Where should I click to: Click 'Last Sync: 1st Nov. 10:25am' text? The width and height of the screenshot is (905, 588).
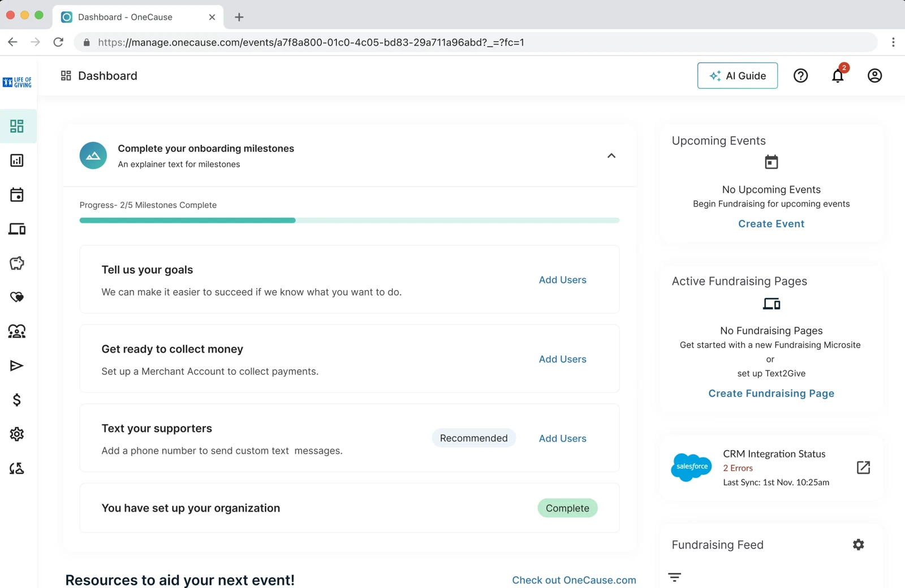[776, 482]
